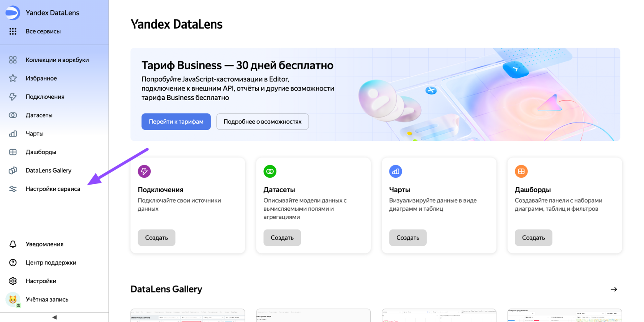644x322 pixels.
Task: Click the purple Подключения card icon
Action: click(x=144, y=171)
